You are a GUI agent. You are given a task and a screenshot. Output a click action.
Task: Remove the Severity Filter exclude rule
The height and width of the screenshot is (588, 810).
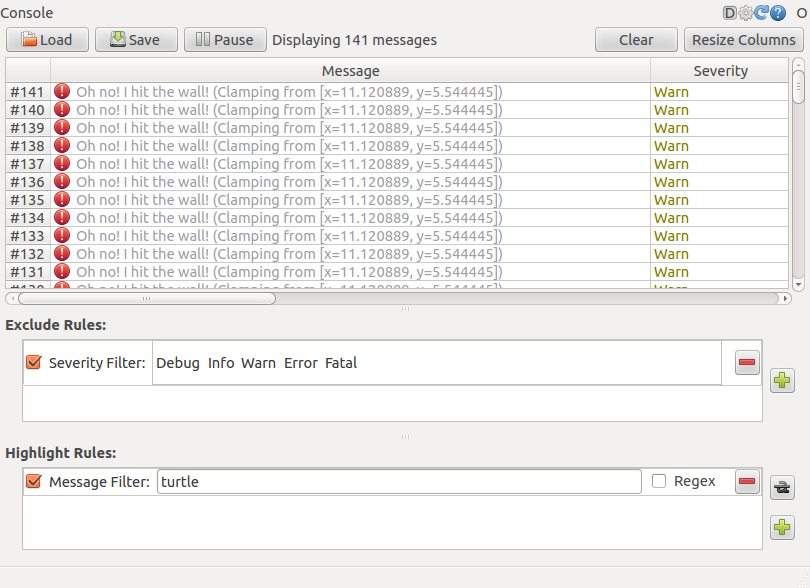(x=747, y=363)
